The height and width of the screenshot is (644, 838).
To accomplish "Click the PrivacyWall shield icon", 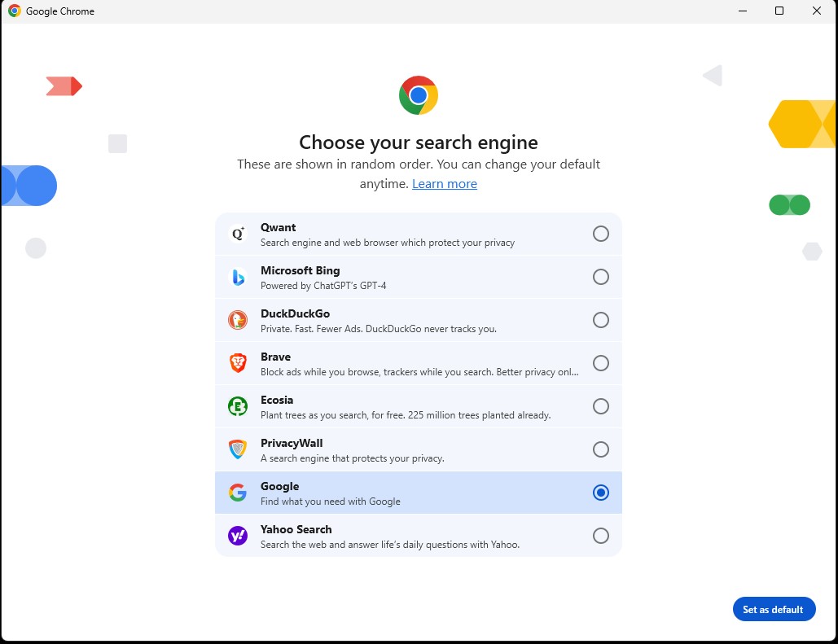I will point(237,449).
